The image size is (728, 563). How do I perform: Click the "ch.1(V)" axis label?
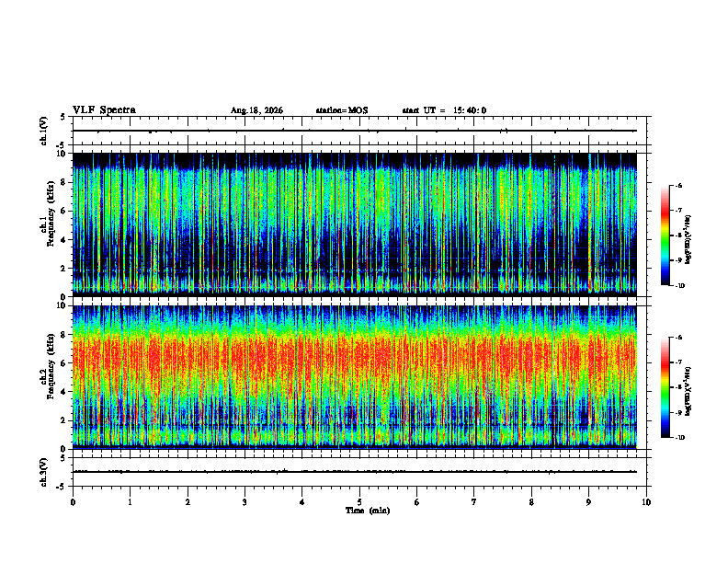[x=44, y=131]
